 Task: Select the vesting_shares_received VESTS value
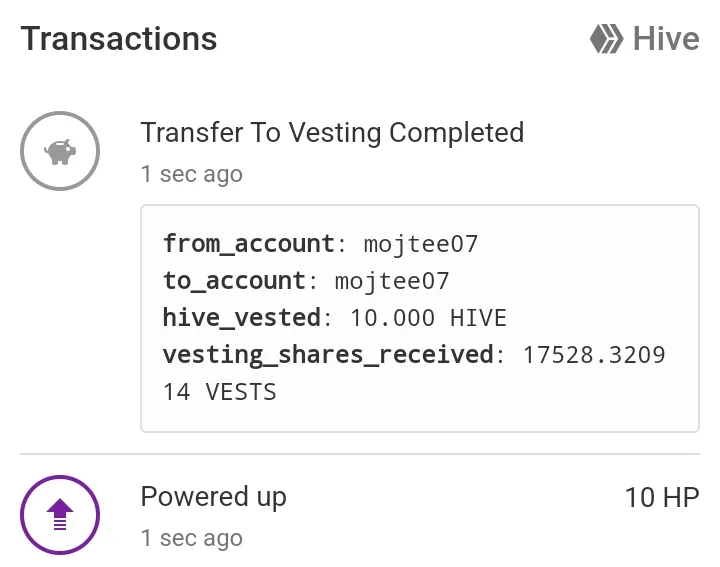click(414, 373)
